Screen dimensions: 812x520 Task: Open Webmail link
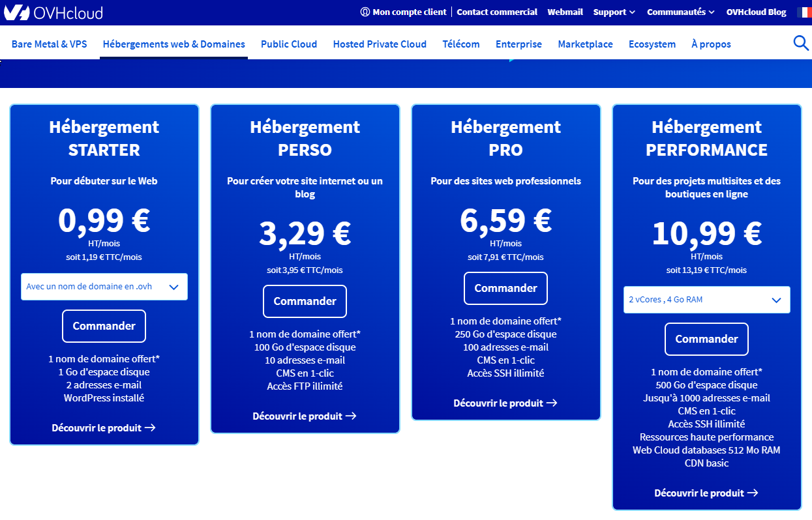click(565, 12)
